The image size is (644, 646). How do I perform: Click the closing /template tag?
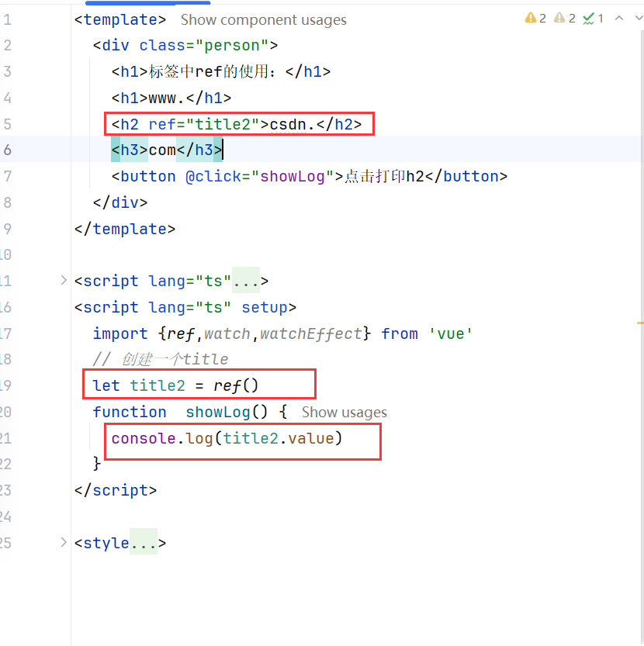point(124,229)
